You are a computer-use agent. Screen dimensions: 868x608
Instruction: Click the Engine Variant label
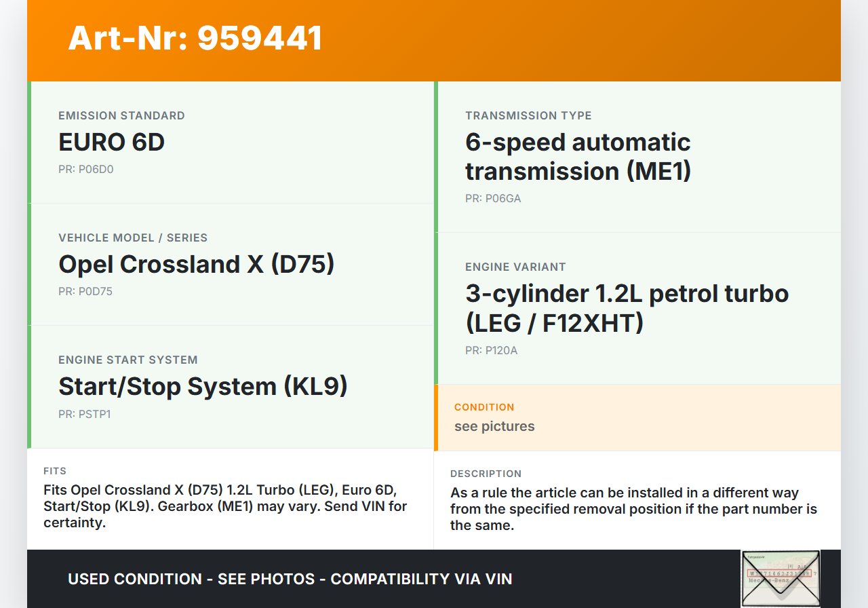click(515, 267)
